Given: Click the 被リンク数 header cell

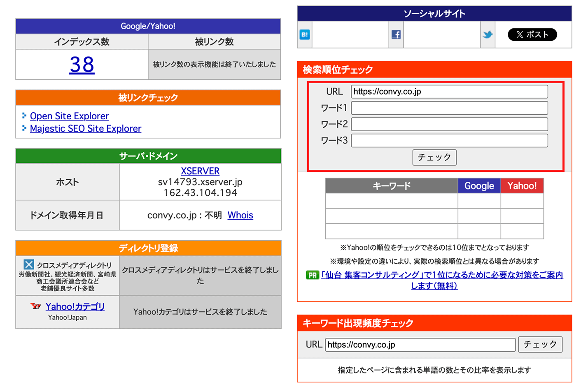Looking at the screenshot, I should 214,42.
